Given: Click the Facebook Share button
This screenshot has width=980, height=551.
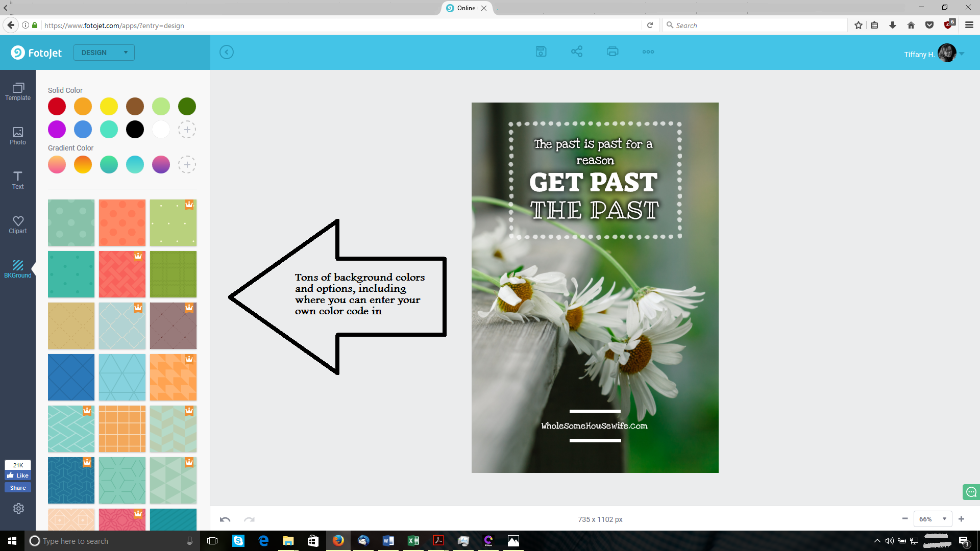Looking at the screenshot, I should (x=18, y=488).
